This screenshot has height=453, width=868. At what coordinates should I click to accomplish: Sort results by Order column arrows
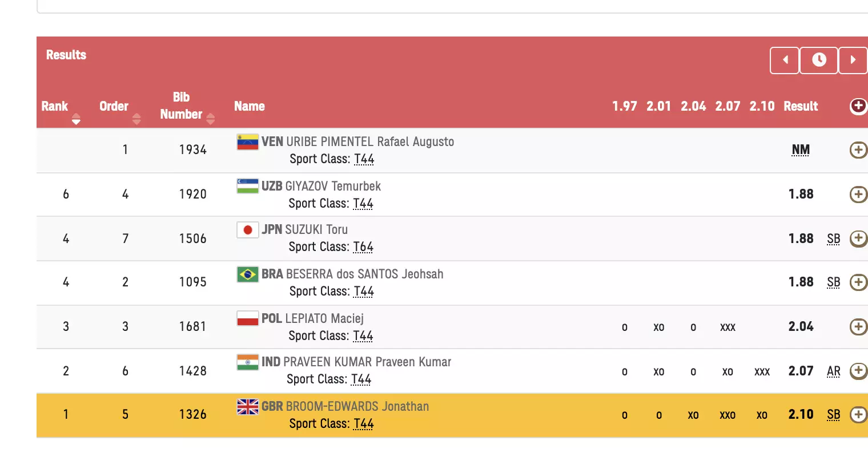[x=136, y=119]
